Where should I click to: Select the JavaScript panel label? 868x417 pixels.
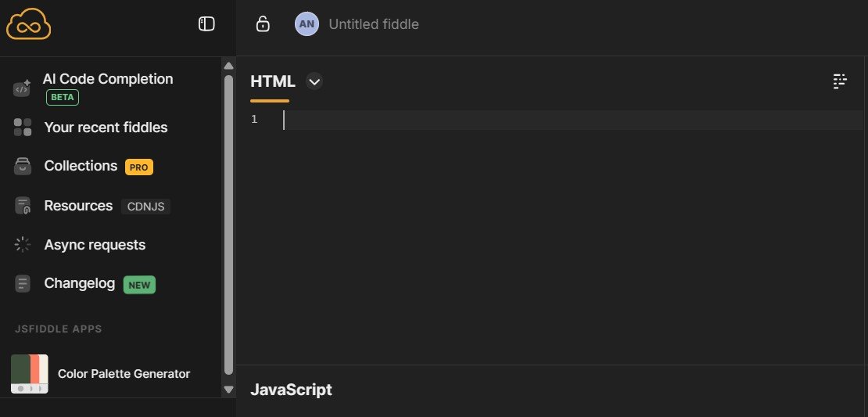click(291, 390)
